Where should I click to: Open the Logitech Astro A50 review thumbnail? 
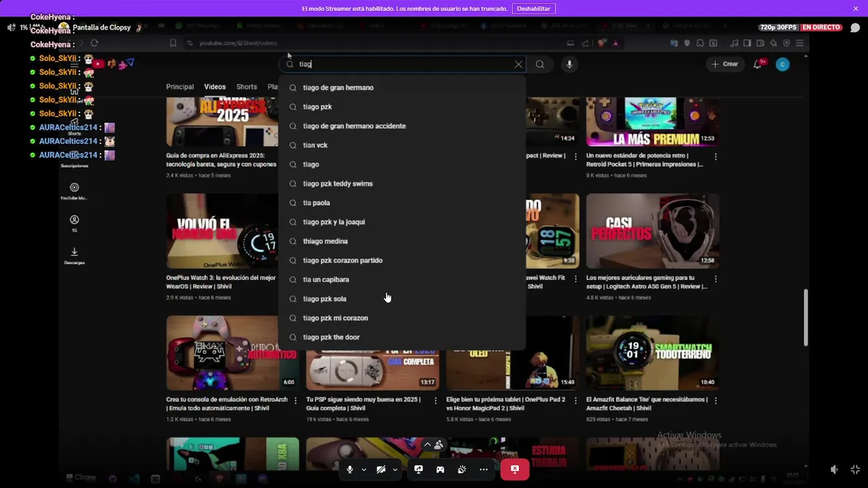[652, 231]
